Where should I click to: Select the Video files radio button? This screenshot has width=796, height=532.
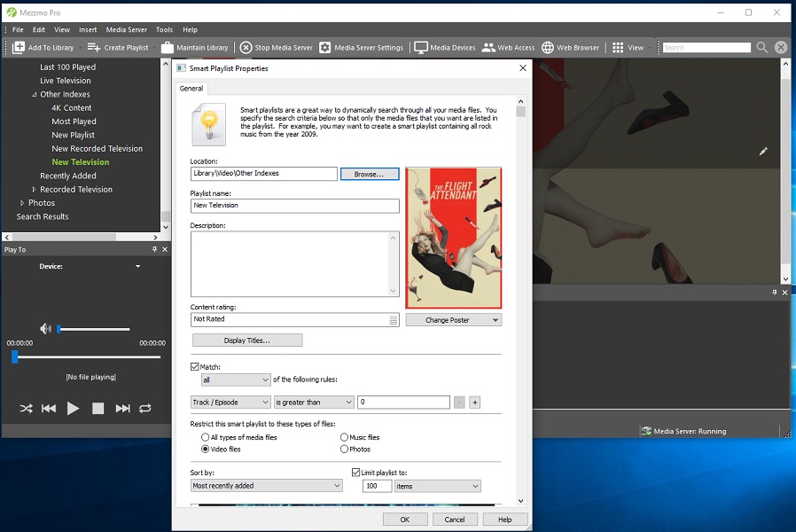(205, 449)
